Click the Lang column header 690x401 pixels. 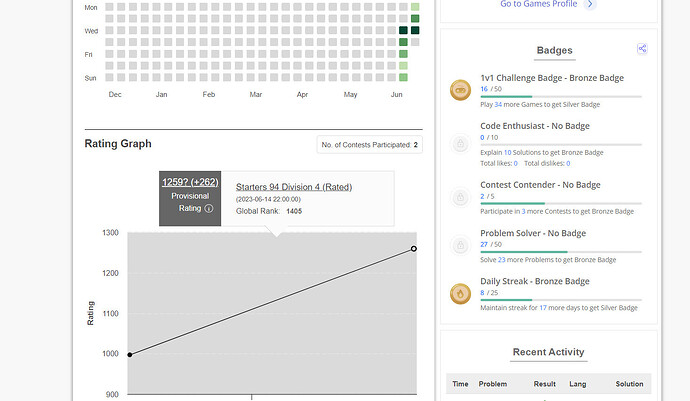[577, 384]
